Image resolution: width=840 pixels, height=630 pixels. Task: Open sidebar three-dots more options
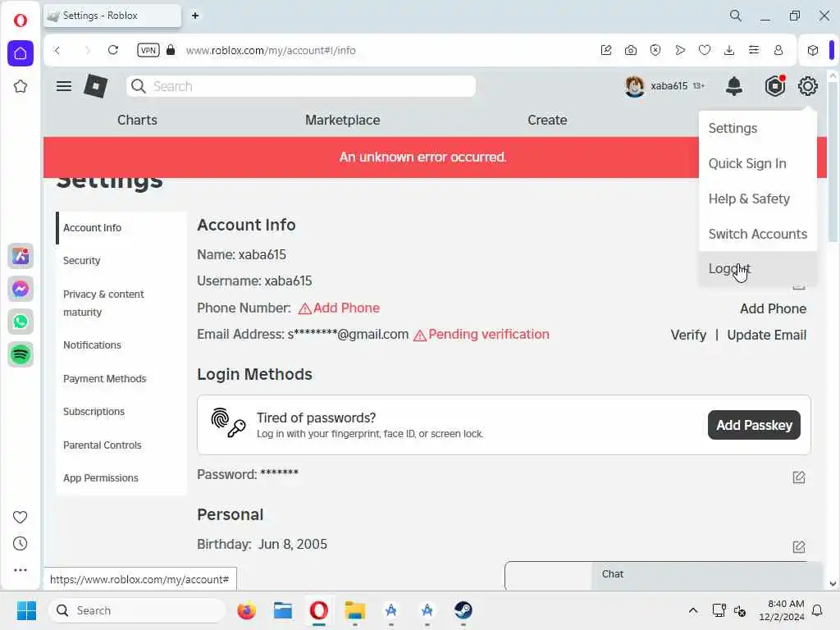point(20,570)
